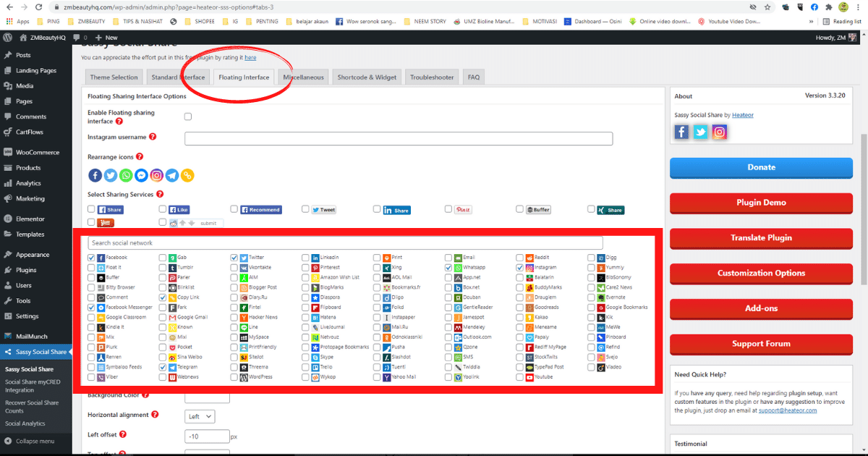The image size is (868, 456).
Task: Uncheck the Telegram checkbox
Action: [163, 367]
